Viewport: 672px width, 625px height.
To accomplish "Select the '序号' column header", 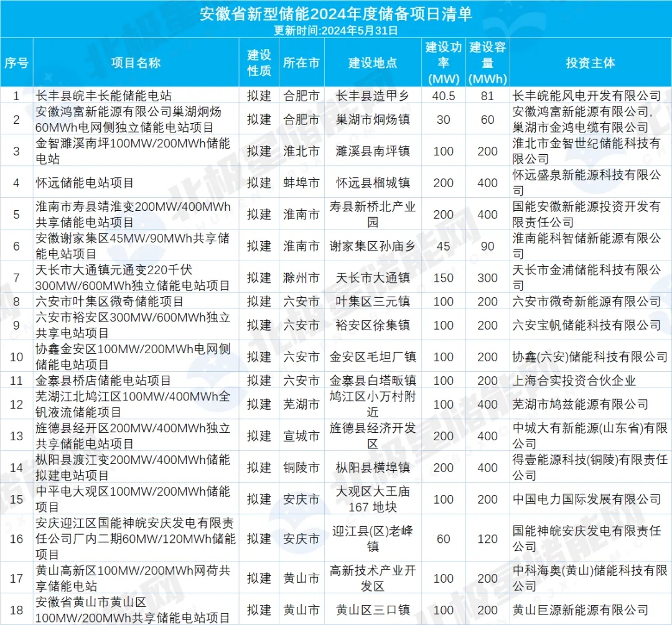I will click(16, 63).
